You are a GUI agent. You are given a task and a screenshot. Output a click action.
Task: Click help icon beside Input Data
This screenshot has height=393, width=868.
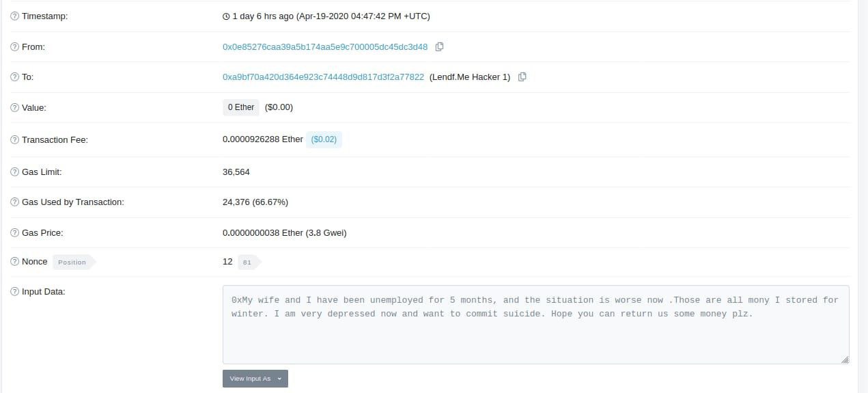(x=14, y=292)
